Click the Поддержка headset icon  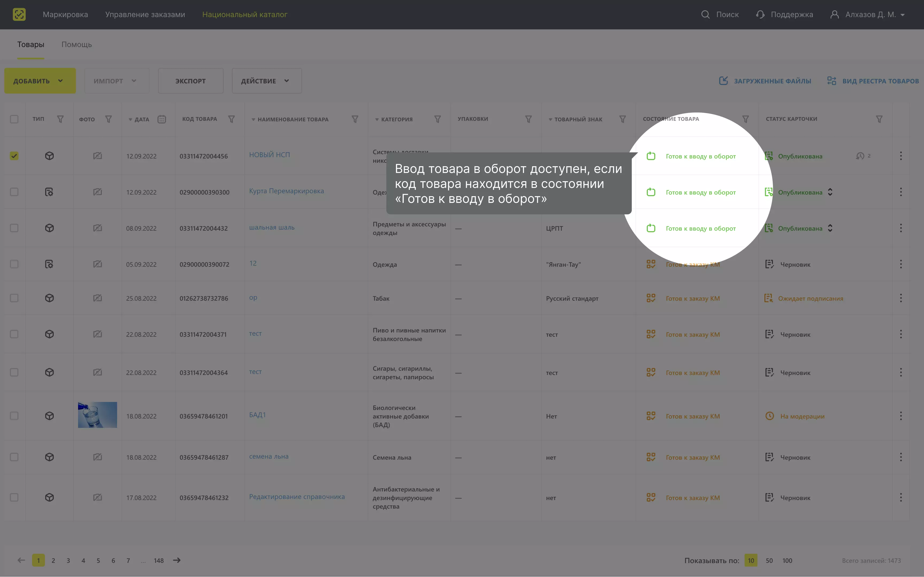click(760, 14)
